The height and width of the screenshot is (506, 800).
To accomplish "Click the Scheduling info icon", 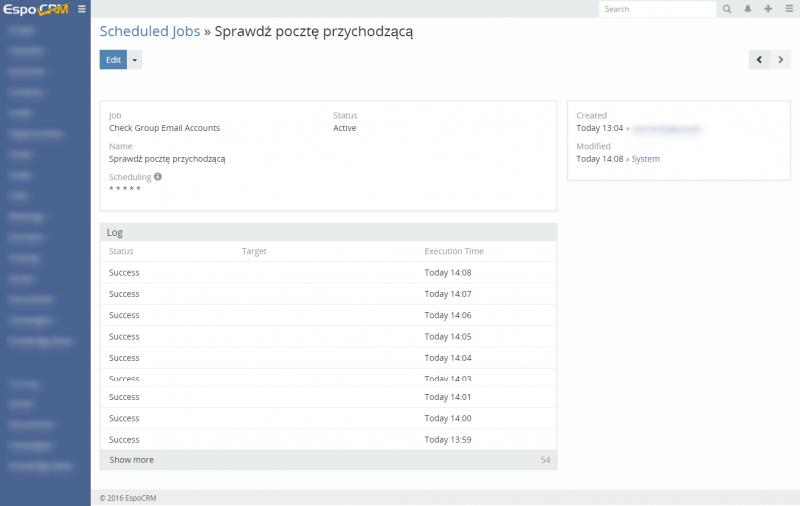I will [x=158, y=177].
